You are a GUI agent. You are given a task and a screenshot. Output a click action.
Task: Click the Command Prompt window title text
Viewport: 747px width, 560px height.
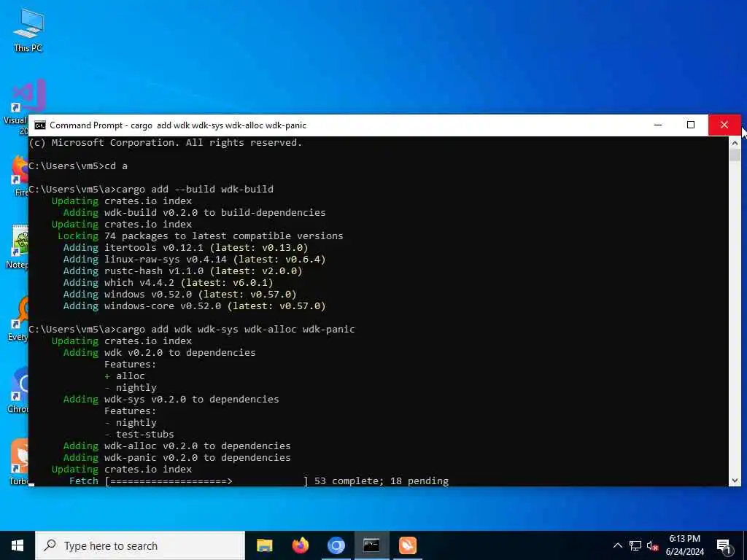178,125
